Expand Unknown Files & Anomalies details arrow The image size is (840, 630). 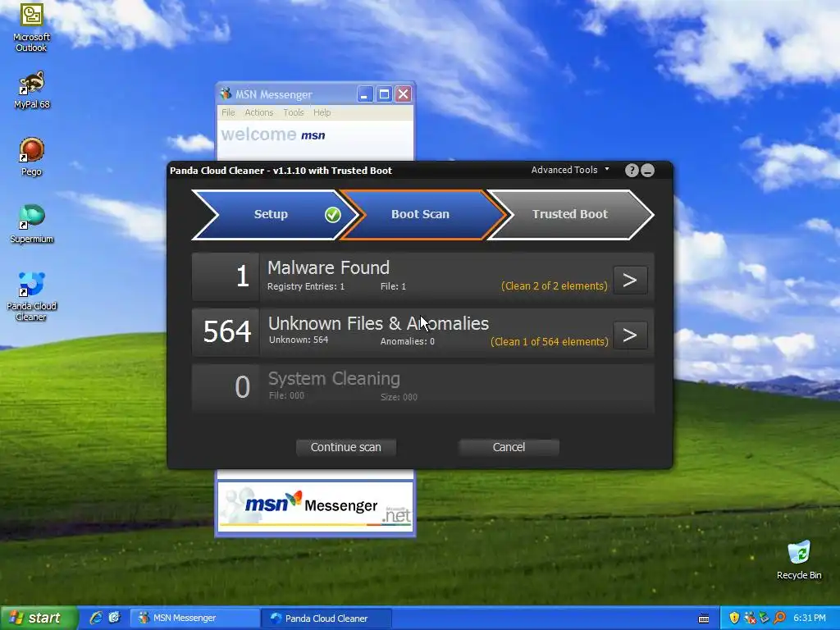(630, 336)
